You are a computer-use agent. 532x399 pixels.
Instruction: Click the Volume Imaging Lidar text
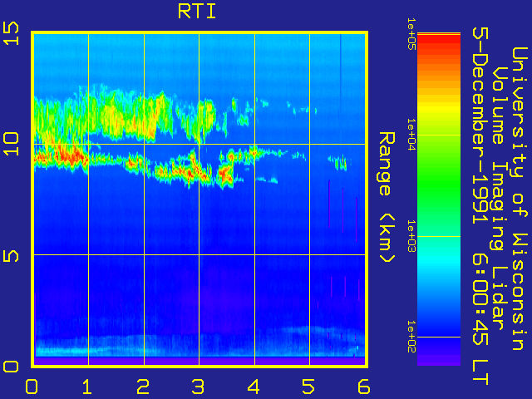(x=499, y=198)
